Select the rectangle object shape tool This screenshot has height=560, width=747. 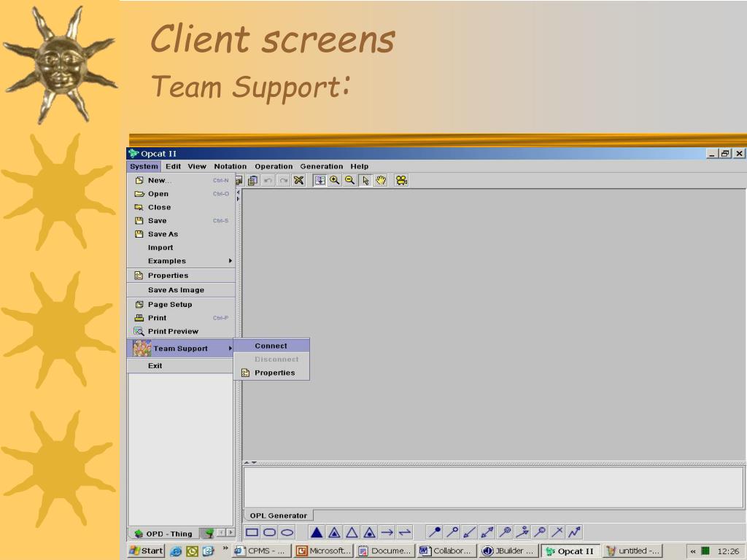(252, 532)
